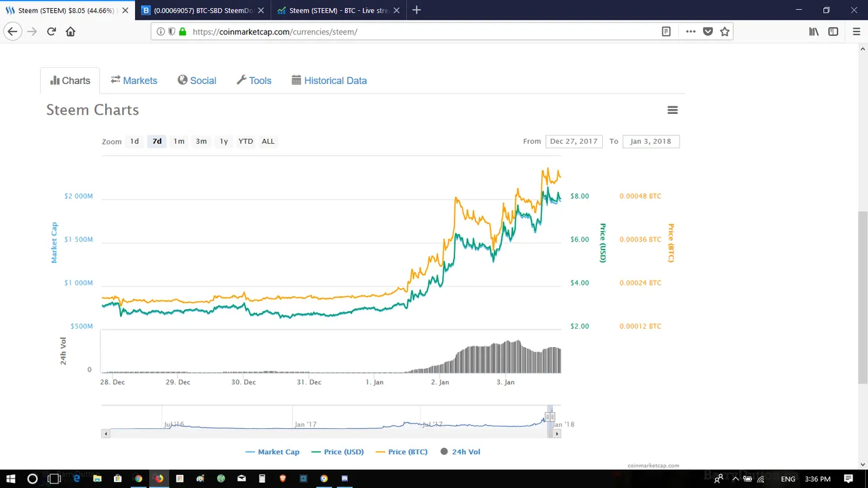868x488 pixels.
Task: Click the green padlock security icon
Action: click(x=182, y=31)
